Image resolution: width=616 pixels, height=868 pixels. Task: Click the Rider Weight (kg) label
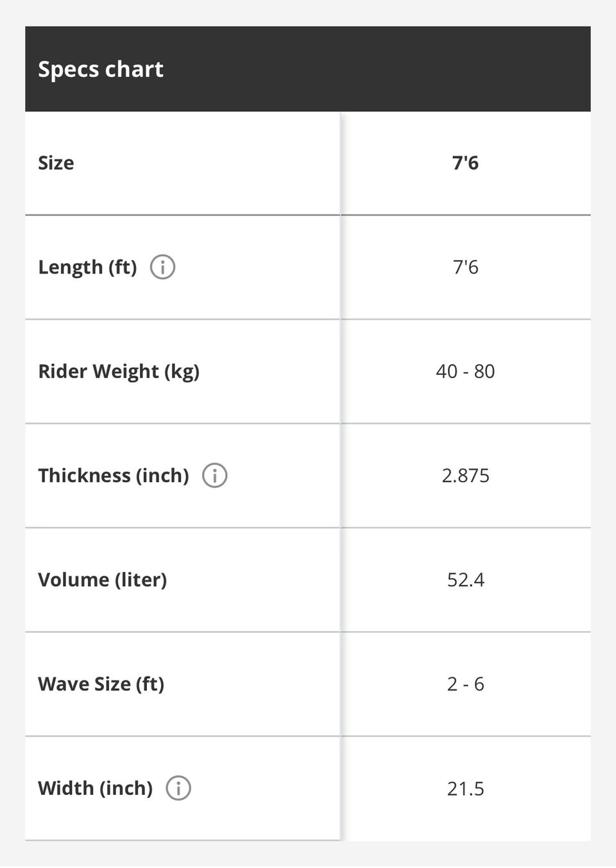(x=119, y=372)
